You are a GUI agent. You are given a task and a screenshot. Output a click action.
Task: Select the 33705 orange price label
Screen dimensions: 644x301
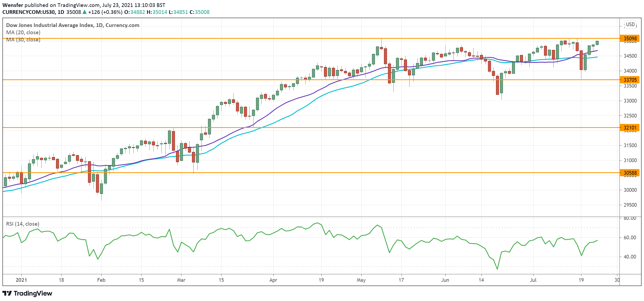[x=630, y=80]
